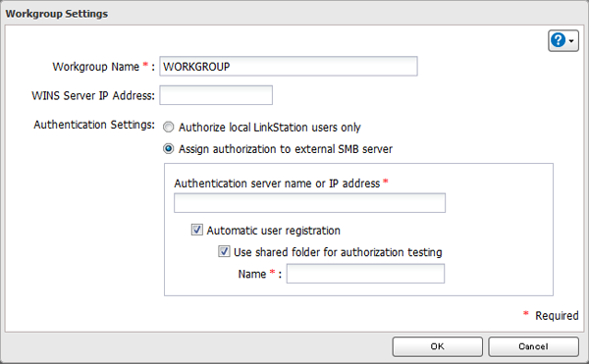This screenshot has width=589, height=364.
Task: Confirm settings with the OK button
Action: tap(438, 346)
